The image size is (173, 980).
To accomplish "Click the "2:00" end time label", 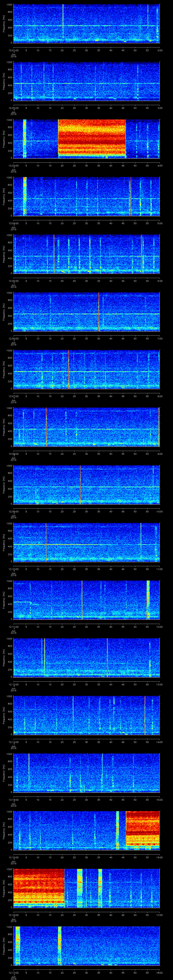I will click(160, 50).
